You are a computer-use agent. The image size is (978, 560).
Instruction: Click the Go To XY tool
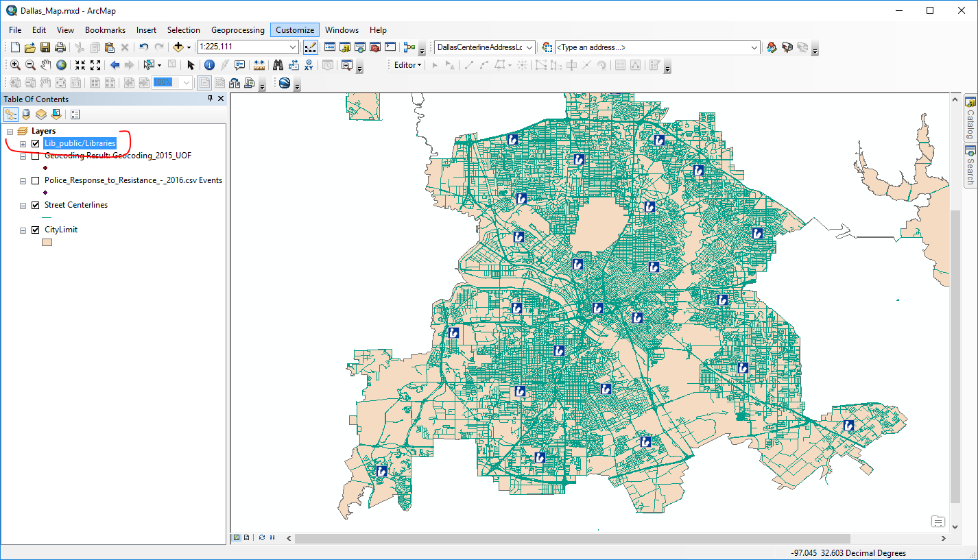pyautogui.click(x=309, y=65)
